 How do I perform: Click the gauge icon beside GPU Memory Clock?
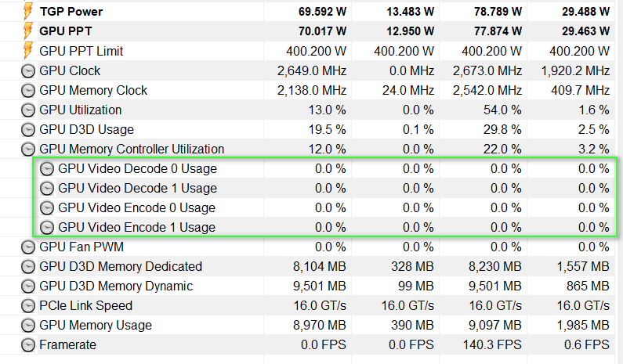pos(28,90)
